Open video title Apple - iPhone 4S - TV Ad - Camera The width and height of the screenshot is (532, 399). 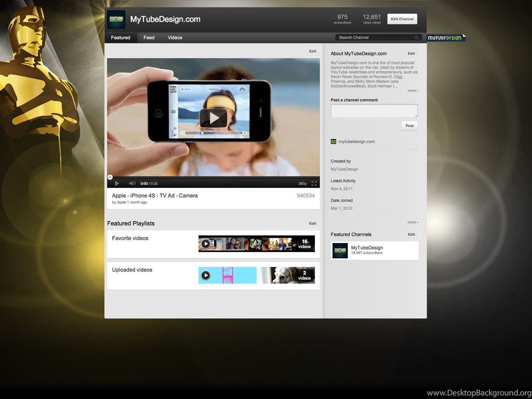[155, 195]
